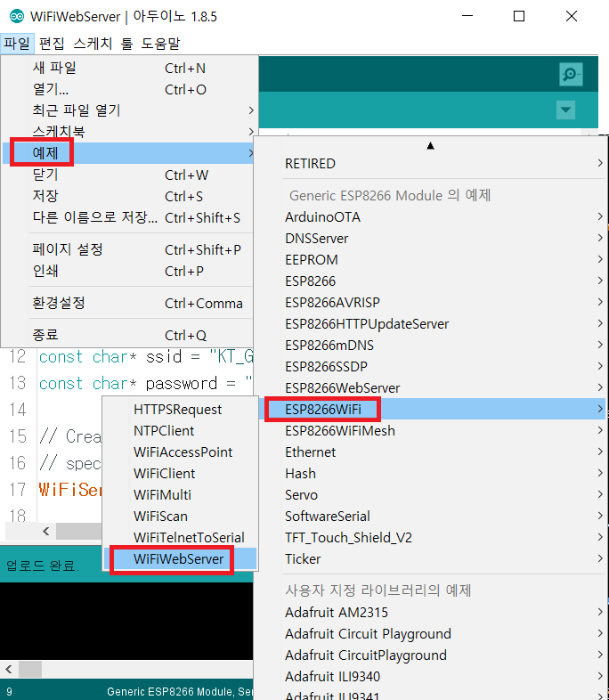Click code line 12 ssid declaration
609x700 pixels.
pos(146,357)
